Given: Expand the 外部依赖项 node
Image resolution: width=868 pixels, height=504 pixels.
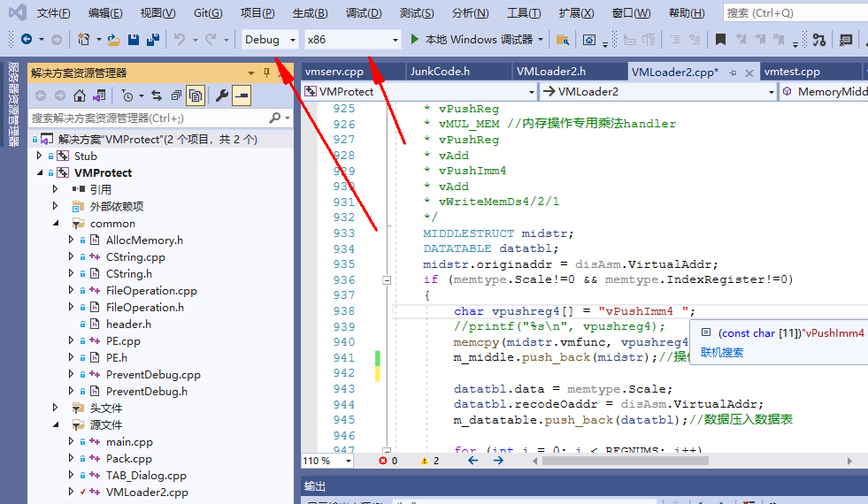Looking at the screenshot, I should pyautogui.click(x=55, y=206).
